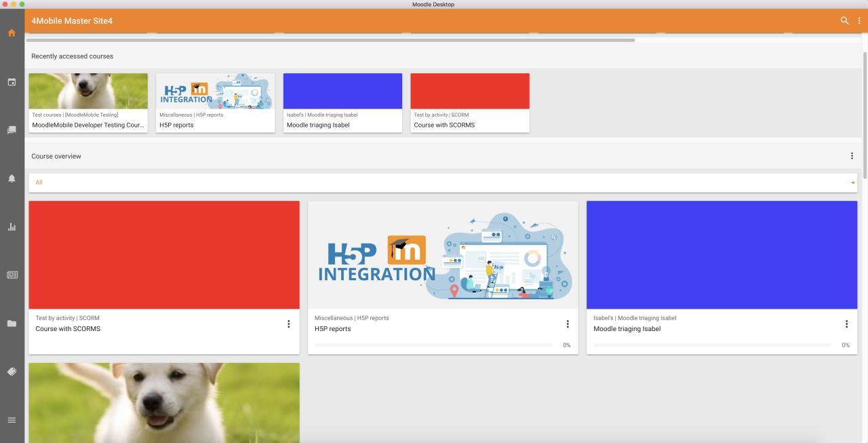Screen dimensions: 868x443
Task: Click Moodle triaging Isabel title in overview
Action: point(627,329)
